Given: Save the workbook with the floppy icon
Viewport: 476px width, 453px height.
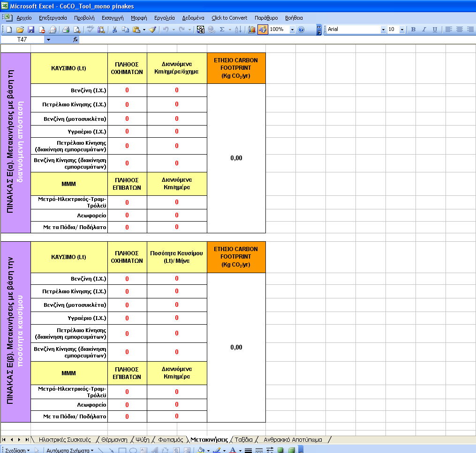Looking at the screenshot, I should 31,30.
